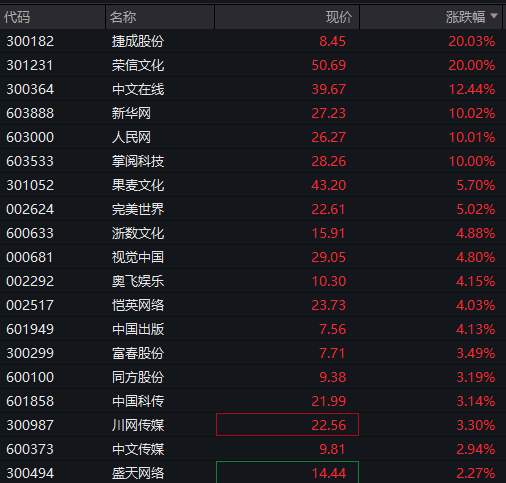Open 视觉中国 stock name

tap(138, 257)
